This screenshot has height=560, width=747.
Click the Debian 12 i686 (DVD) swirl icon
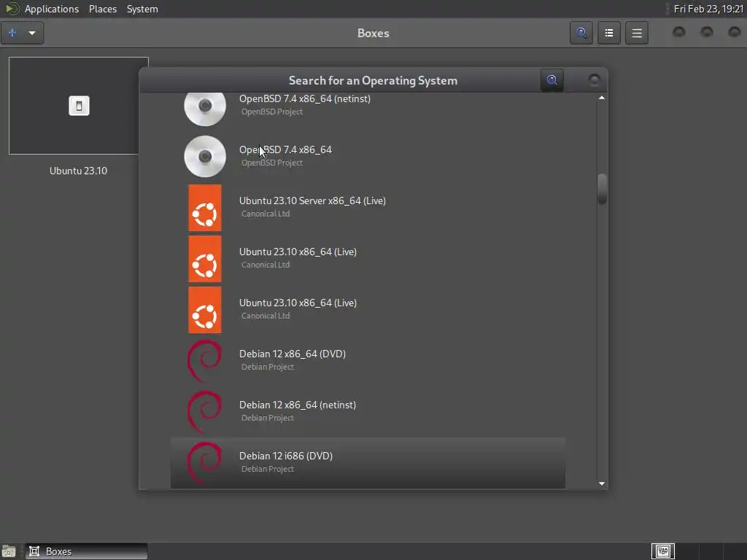point(205,463)
